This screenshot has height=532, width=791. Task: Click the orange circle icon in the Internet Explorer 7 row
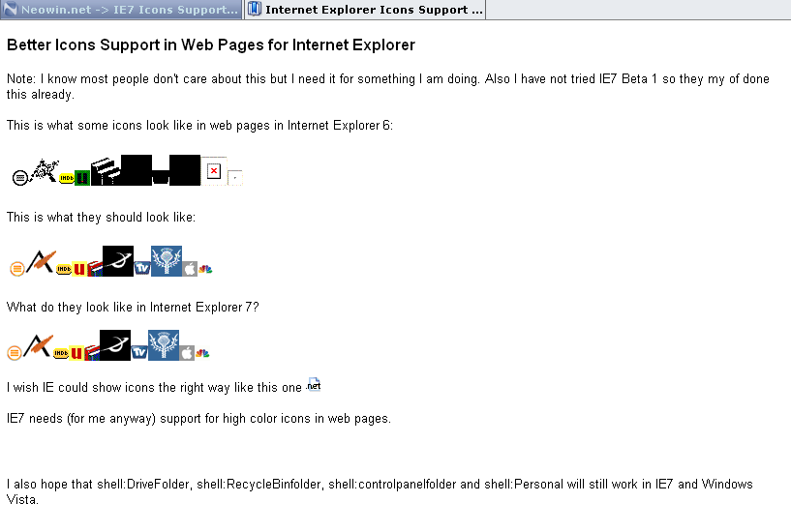click(15, 353)
